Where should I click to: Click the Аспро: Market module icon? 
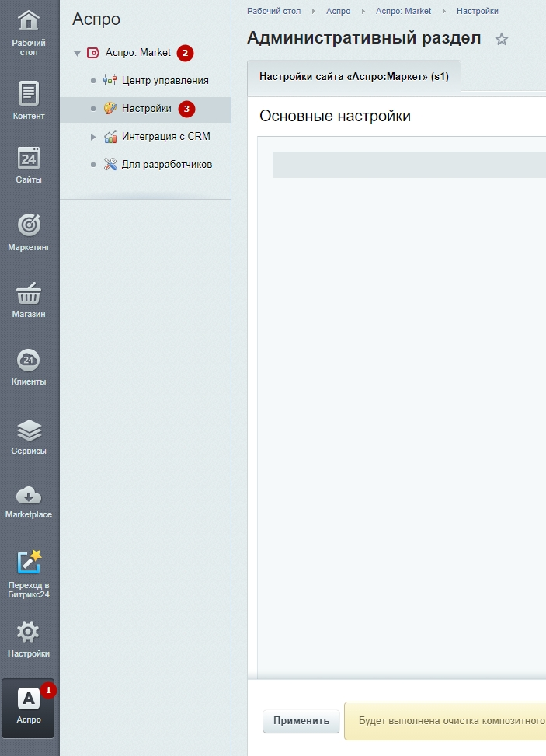[x=93, y=53]
